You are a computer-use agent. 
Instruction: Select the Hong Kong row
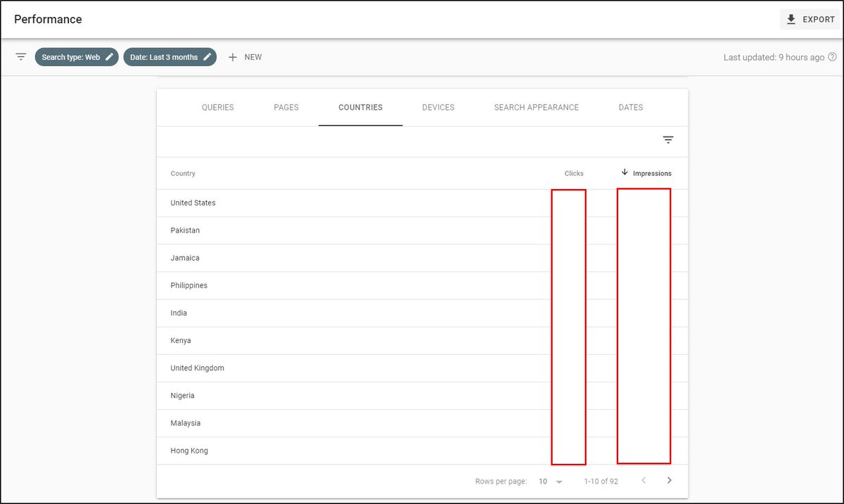point(422,451)
